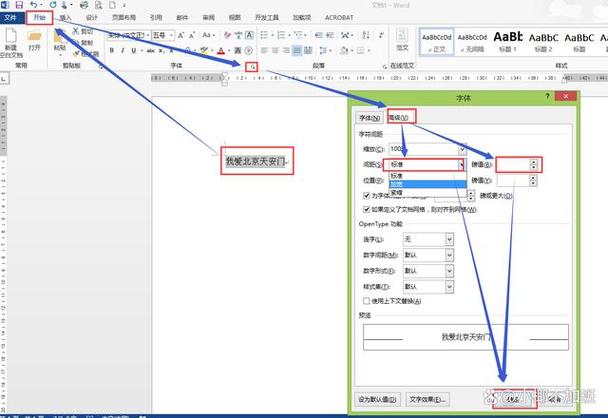The width and height of the screenshot is (608, 418).
Task: Toggle the snap to document grid checkbox
Action: (366, 209)
